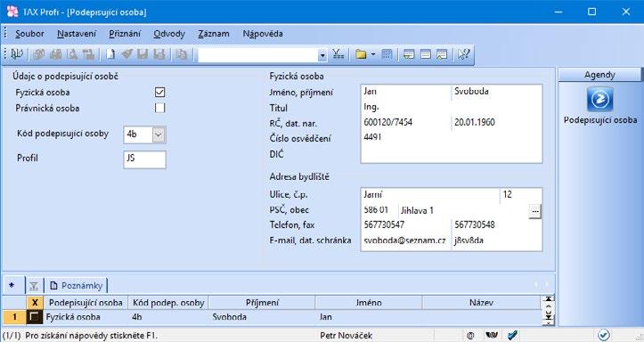Open the Nápověda menu

tap(263, 34)
